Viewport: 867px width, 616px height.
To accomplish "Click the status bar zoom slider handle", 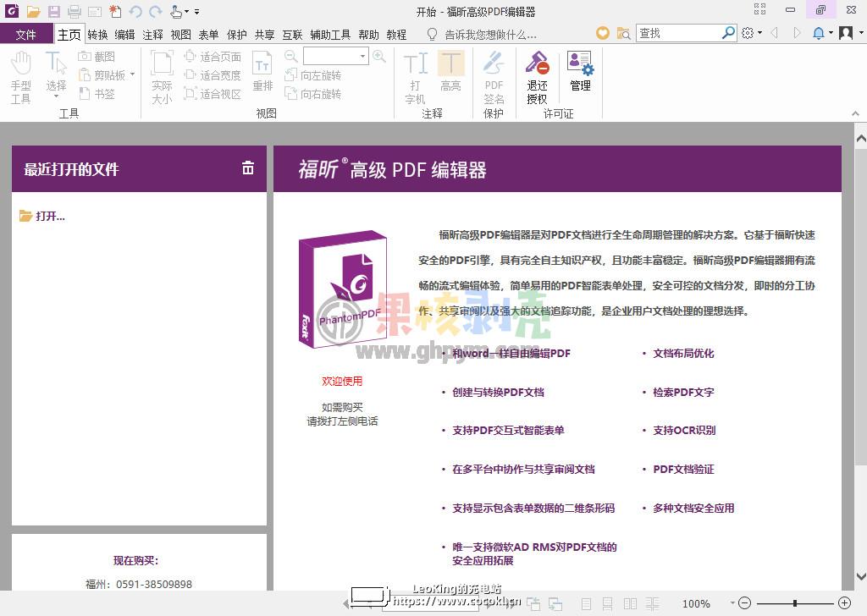I will (x=794, y=603).
